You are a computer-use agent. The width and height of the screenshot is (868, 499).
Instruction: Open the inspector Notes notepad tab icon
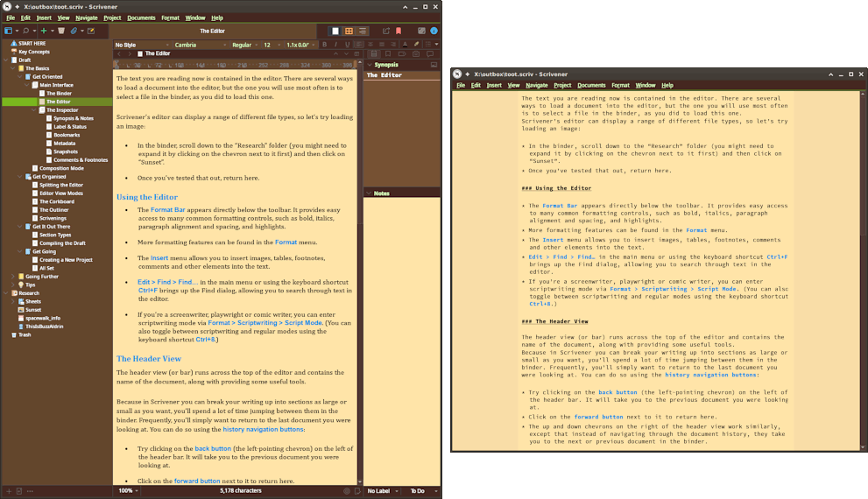(x=374, y=53)
